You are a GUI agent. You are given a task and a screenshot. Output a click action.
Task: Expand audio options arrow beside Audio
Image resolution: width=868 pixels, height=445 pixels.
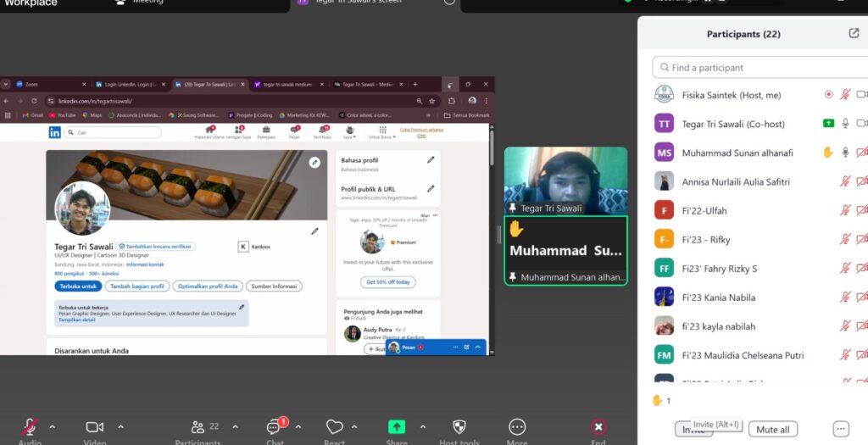tap(52, 427)
